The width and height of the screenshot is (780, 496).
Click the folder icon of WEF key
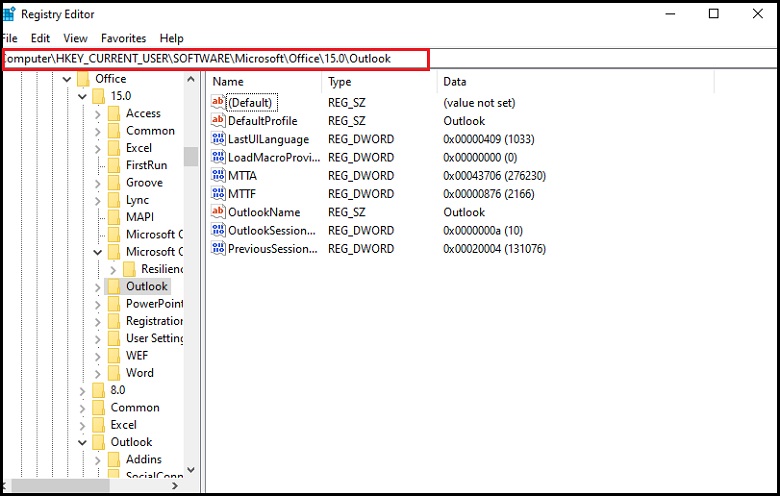(x=114, y=356)
